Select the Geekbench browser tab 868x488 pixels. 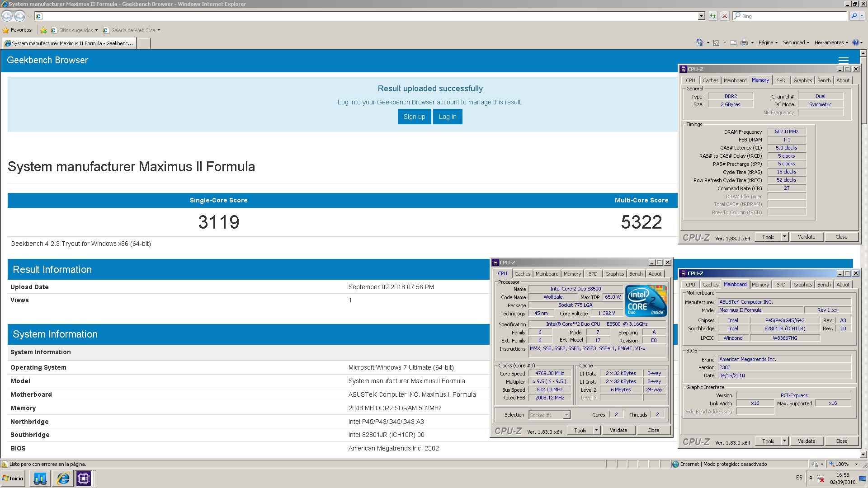point(69,43)
